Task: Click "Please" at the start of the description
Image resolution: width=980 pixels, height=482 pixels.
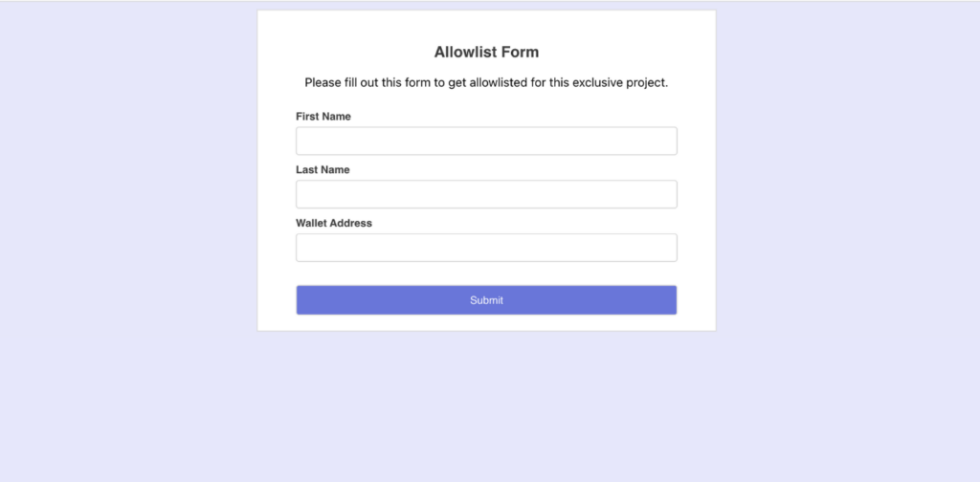Action: (x=323, y=82)
